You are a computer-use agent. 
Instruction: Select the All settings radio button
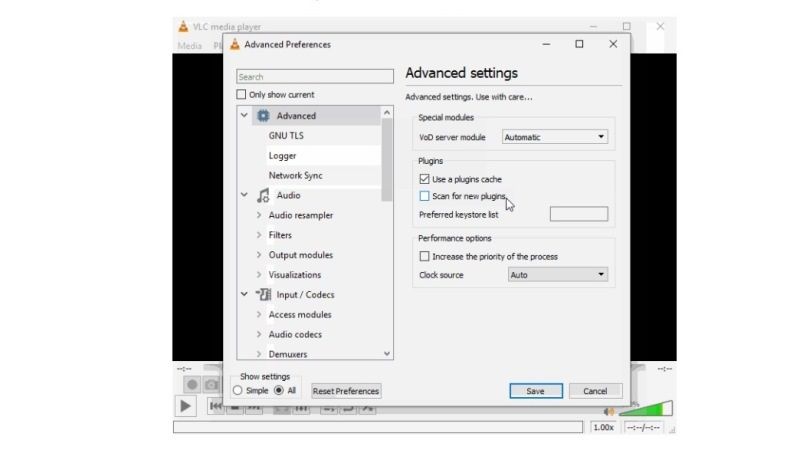(279, 390)
